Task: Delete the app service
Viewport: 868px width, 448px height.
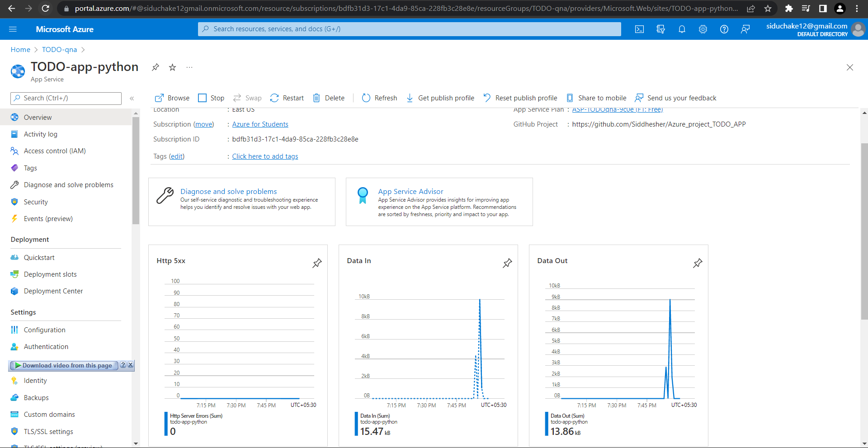Action: click(329, 98)
